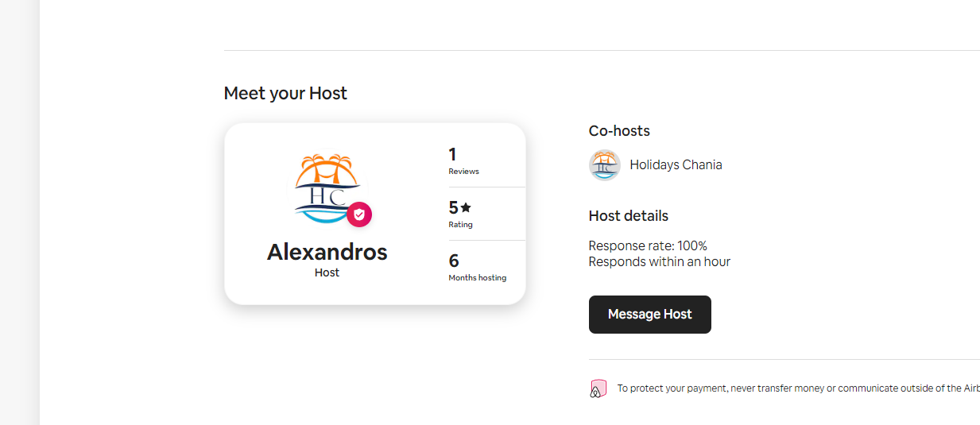
Task: Open Alexandros host profile logo
Action: pyautogui.click(x=327, y=187)
